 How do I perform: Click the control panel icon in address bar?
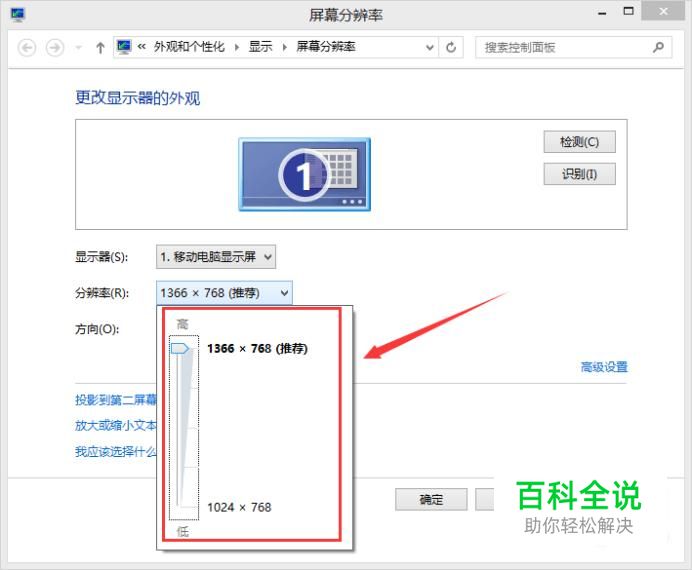pos(124,47)
